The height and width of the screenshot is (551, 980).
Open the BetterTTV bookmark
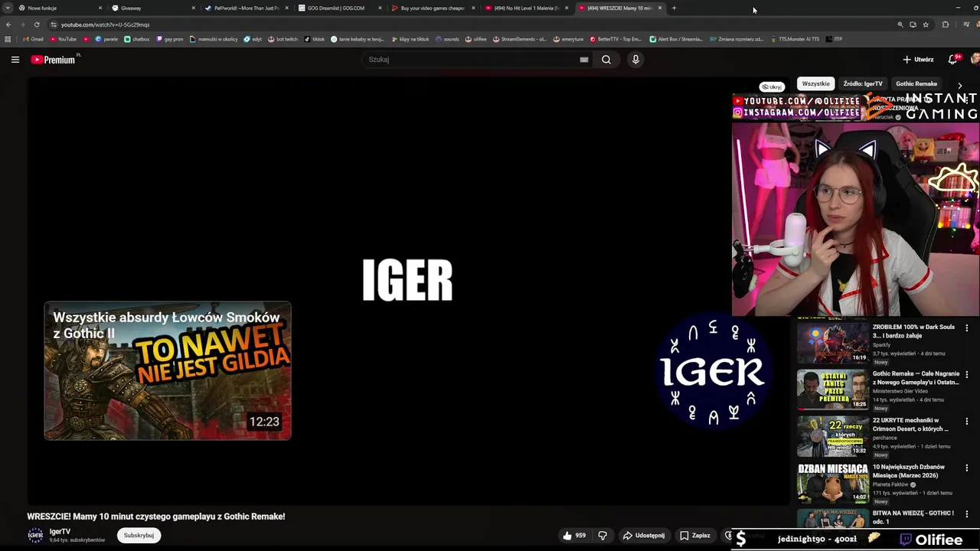point(616,39)
